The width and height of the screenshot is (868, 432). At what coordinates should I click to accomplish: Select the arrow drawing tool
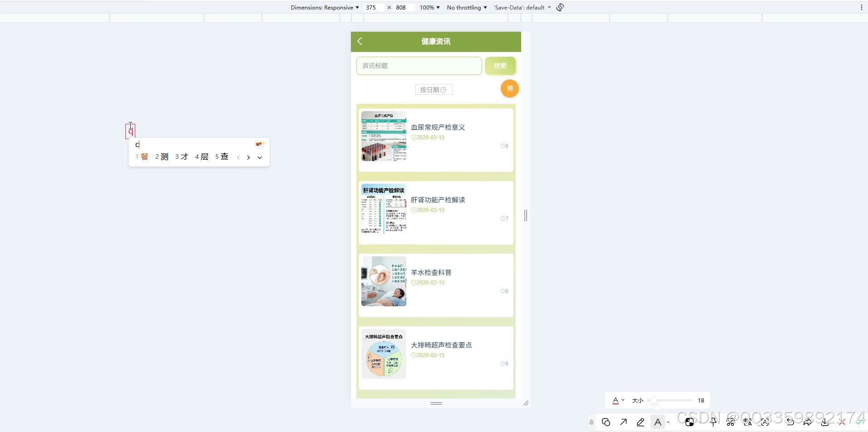(623, 422)
